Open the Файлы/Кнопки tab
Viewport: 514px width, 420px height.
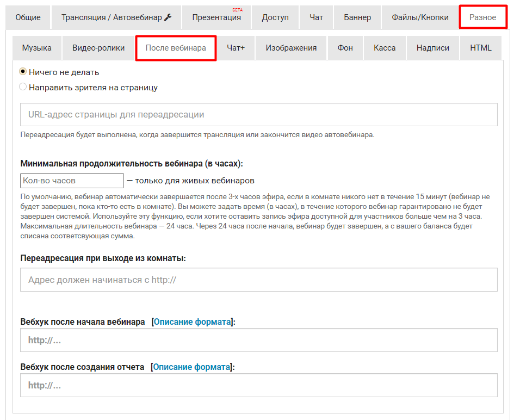[x=420, y=17]
